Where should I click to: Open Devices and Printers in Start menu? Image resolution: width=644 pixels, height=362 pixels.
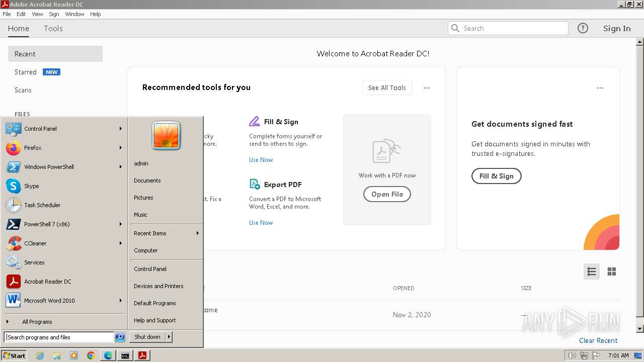point(158,286)
